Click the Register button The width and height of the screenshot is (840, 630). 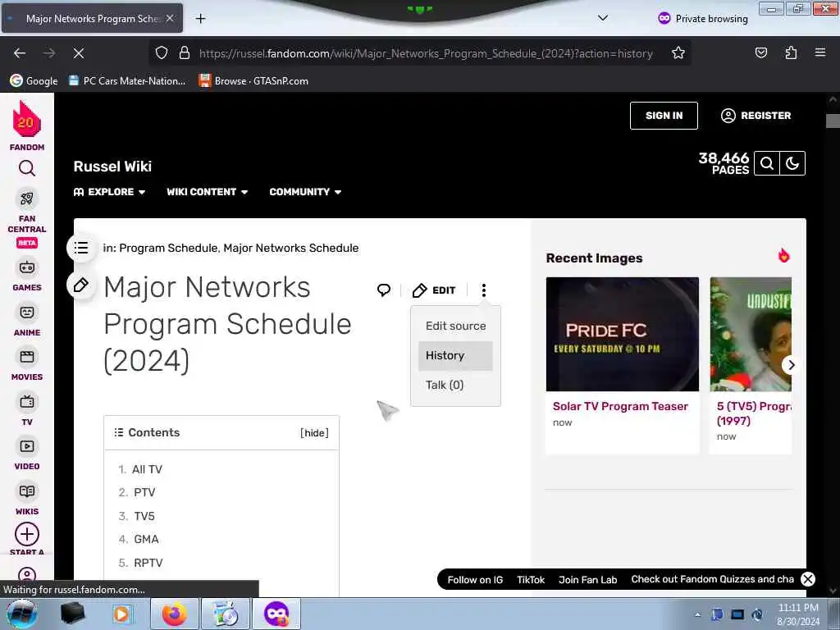pos(756,116)
